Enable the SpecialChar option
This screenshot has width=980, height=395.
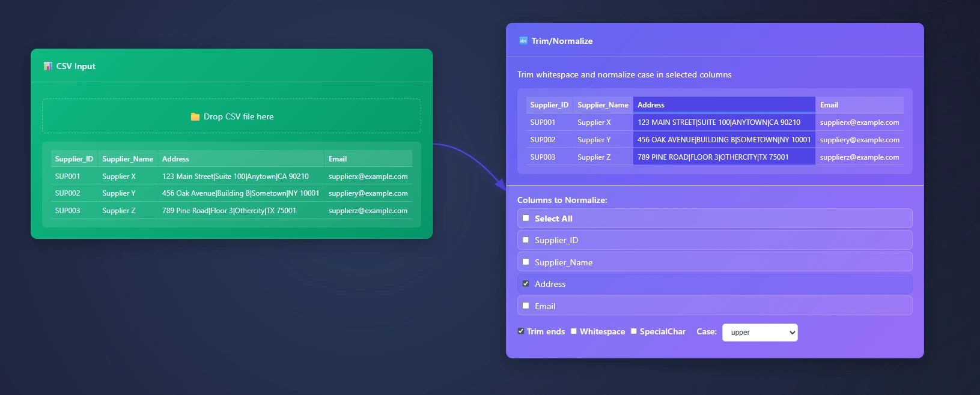click(x=634, y=331)
